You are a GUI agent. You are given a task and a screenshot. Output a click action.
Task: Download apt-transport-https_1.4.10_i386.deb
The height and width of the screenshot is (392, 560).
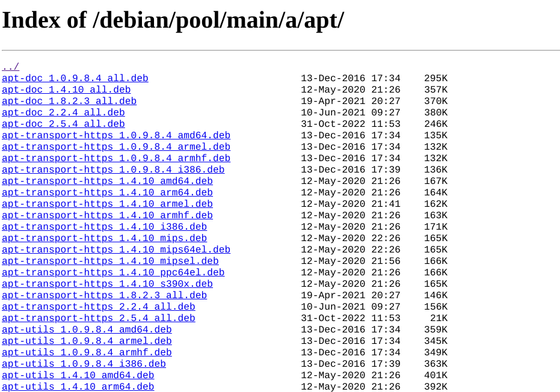104,227
